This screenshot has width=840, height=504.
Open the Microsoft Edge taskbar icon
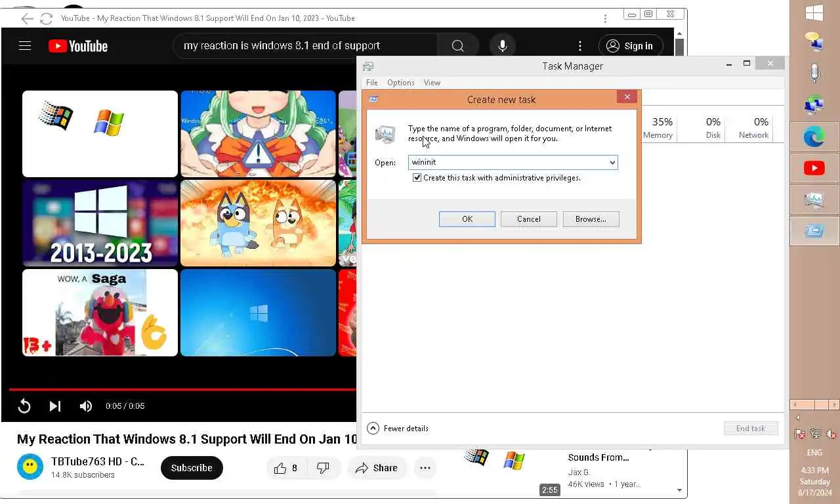pos(814,137)
